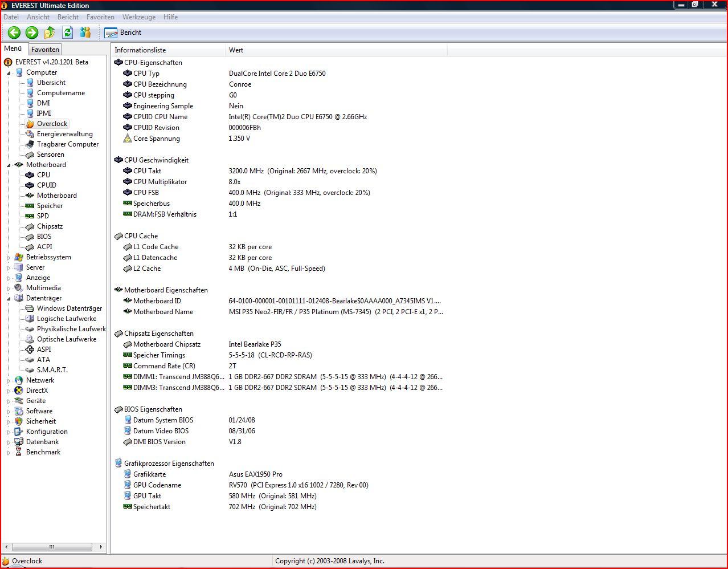728x569 pixels.
Task: Expand the Server tree node
Action: [x=9, y=268]
